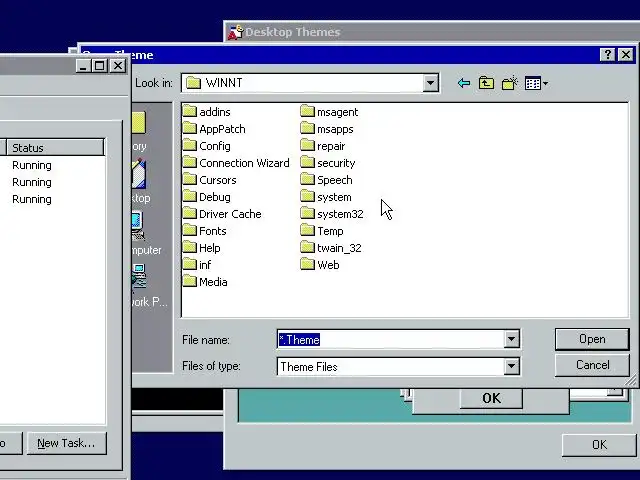Open the Desktop shortcut in places bar
The image size is (640, 480).
point(140,181)
